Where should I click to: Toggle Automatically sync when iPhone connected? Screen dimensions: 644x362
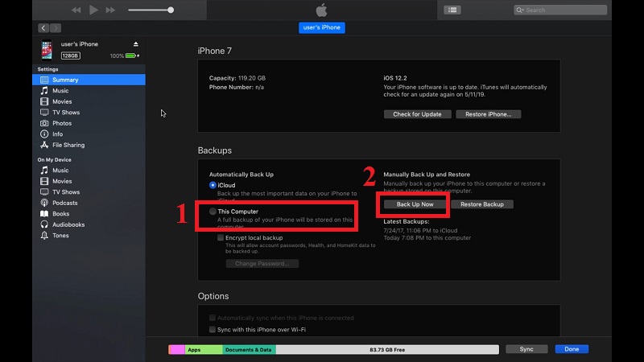coord(213,318)
